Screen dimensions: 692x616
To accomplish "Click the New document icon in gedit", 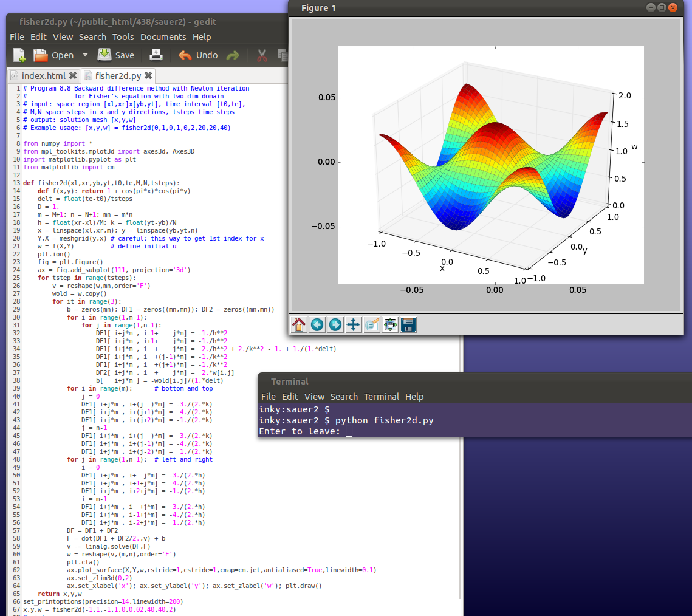I will (x=19, y=55).
